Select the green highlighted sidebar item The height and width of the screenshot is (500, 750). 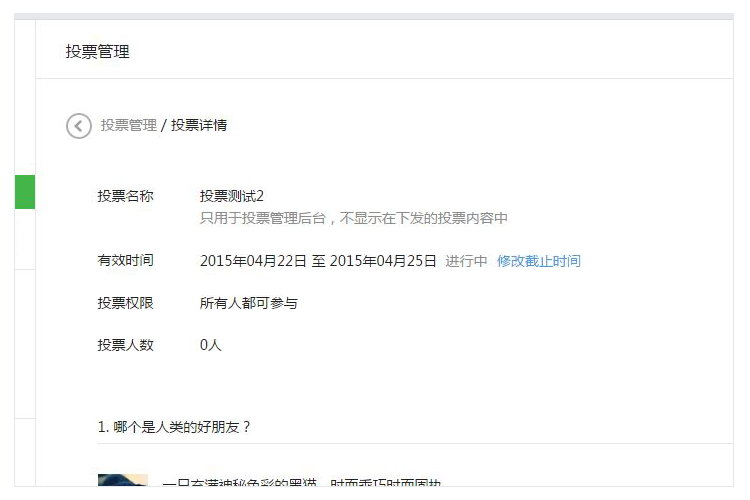click(x=25, y=191)
